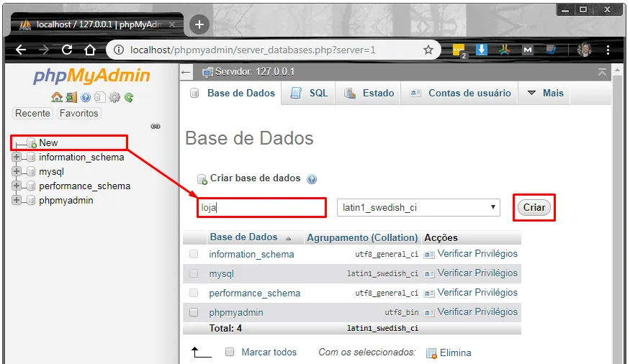Click Agrupamento (Collation) column header

(362, 237)
